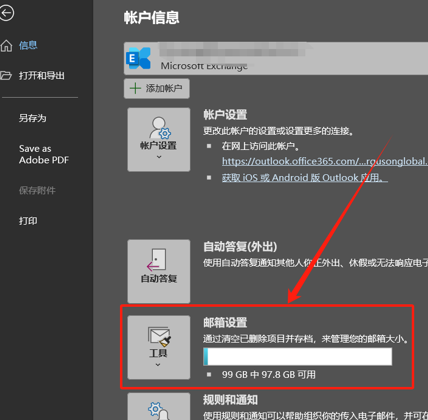Click the 自动答复(外出) heading

tap(240, 247)
